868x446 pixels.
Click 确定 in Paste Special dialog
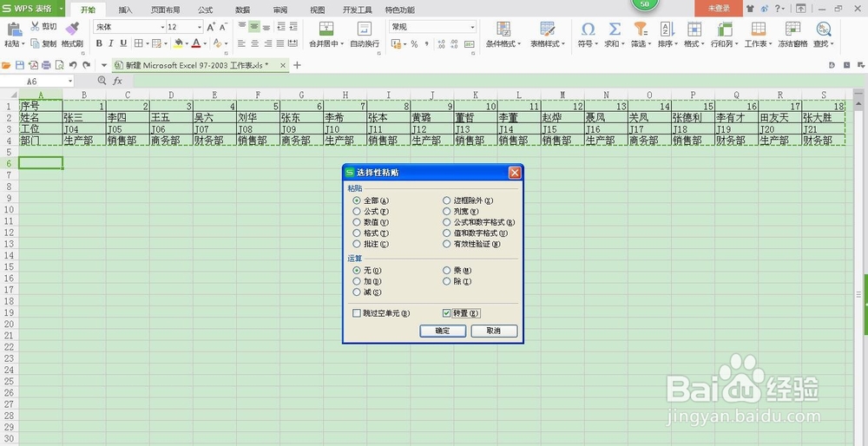pyautogui.click(x=443, y=331)
